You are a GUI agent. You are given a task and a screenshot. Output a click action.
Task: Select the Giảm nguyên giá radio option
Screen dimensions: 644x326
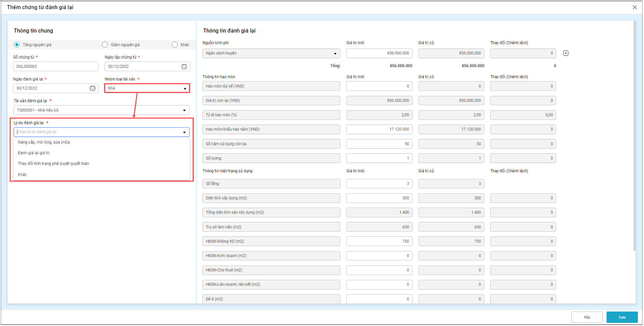(105, 45)
